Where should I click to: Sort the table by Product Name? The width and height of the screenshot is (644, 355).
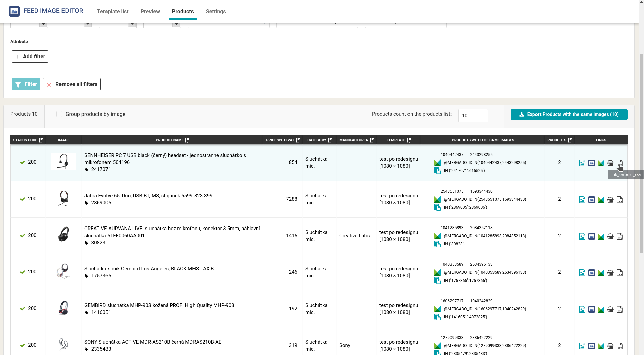(x=187, y=140)
